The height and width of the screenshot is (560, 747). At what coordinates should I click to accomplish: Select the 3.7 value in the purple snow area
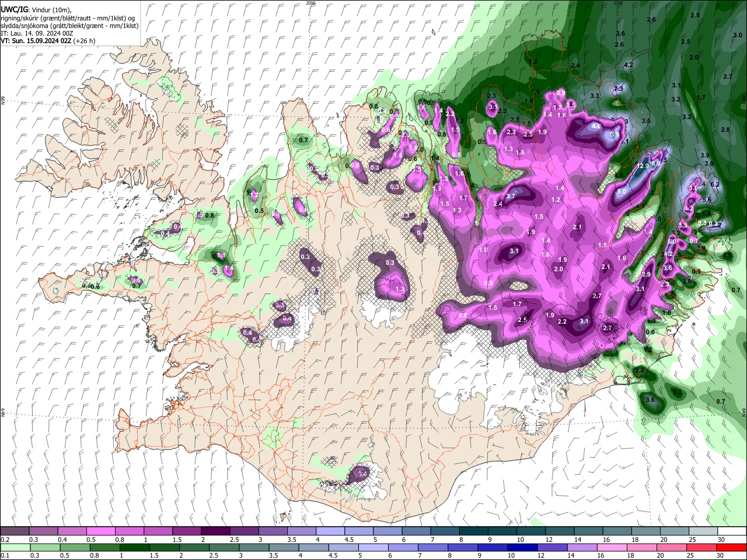pos(511,197)
